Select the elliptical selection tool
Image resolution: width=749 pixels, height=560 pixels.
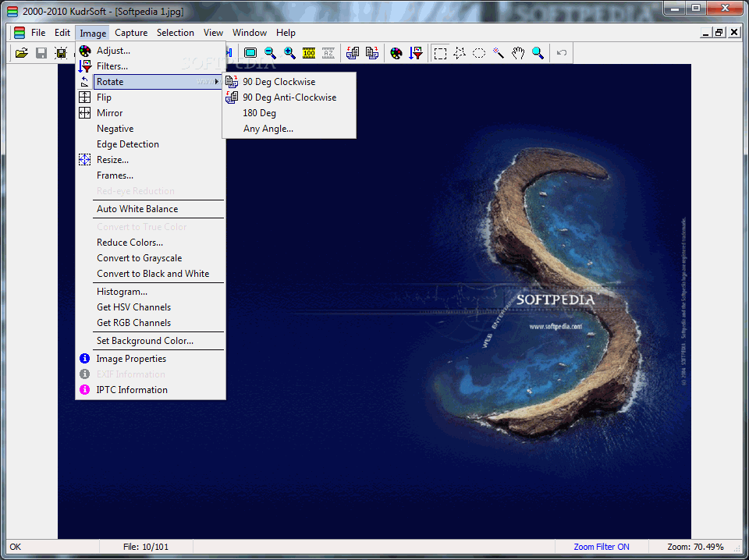[479, 53]
